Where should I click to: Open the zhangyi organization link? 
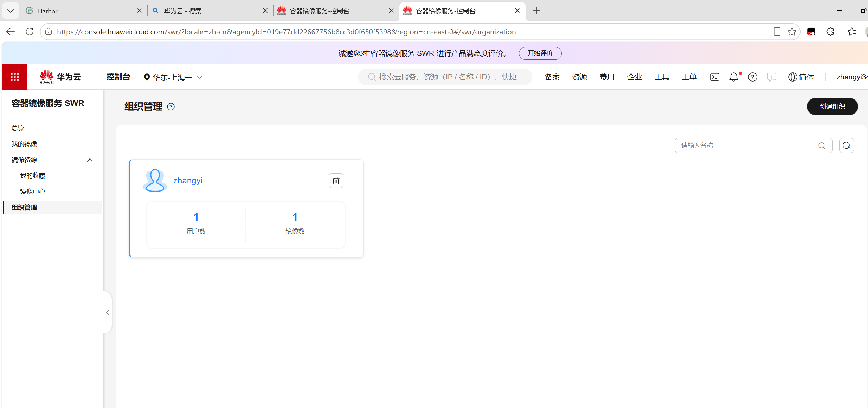pyautogui.click(x=188, y=181)
